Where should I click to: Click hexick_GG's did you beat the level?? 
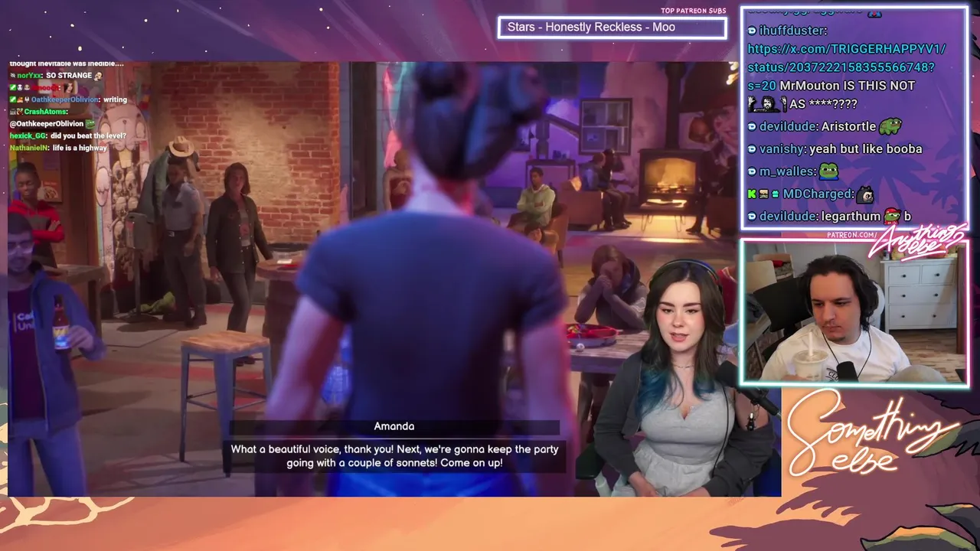point(88,135)
